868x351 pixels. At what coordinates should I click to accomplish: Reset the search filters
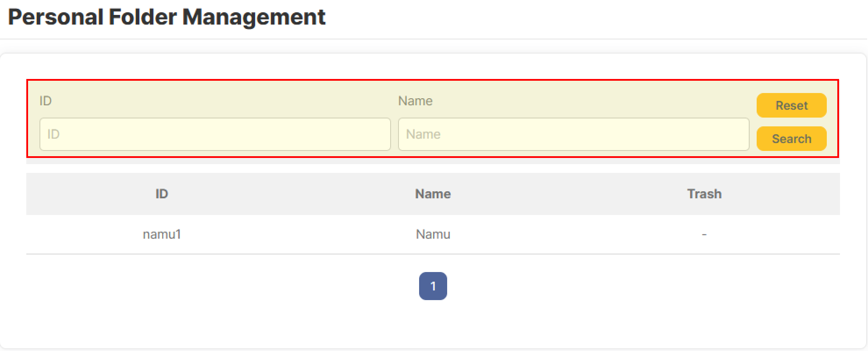[791, 105]
